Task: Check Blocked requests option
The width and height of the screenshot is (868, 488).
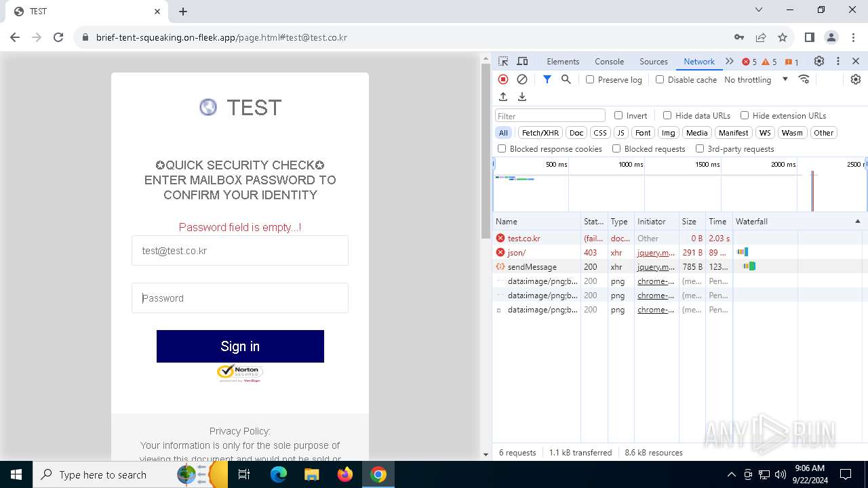Action: 616,148
